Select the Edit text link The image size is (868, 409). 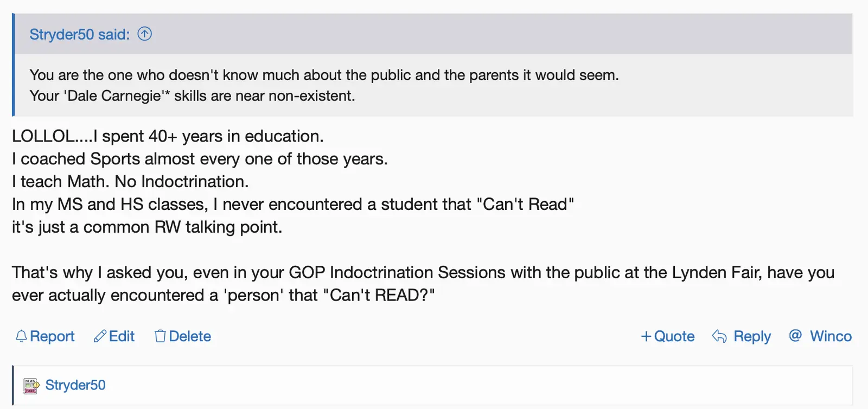[122, 336]
